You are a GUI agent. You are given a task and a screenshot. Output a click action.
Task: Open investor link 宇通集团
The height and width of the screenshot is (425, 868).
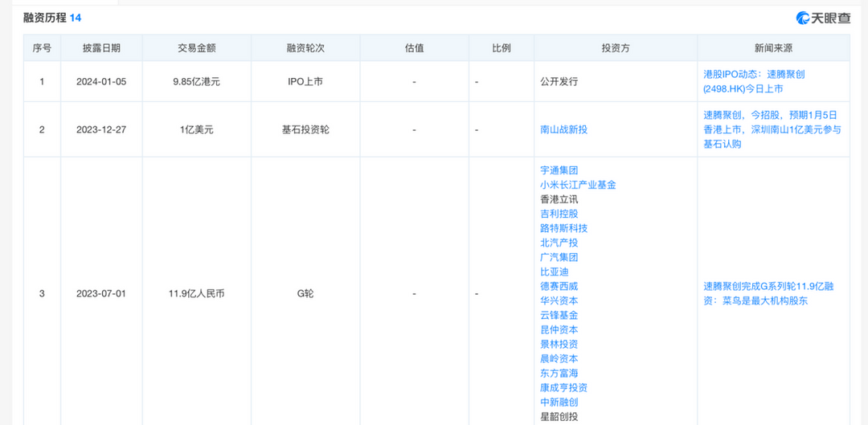pyautogui.click(x=559, y=170)
